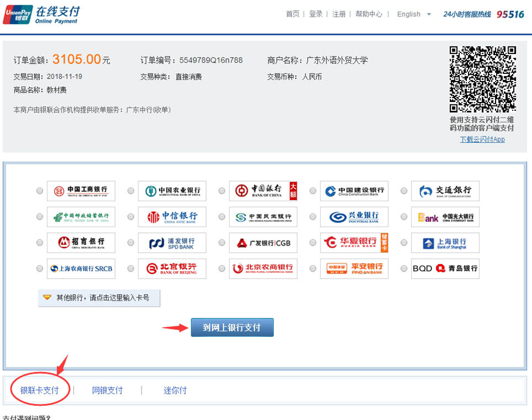
Task: Open the English language dropdown
Action: coord(414,14)
